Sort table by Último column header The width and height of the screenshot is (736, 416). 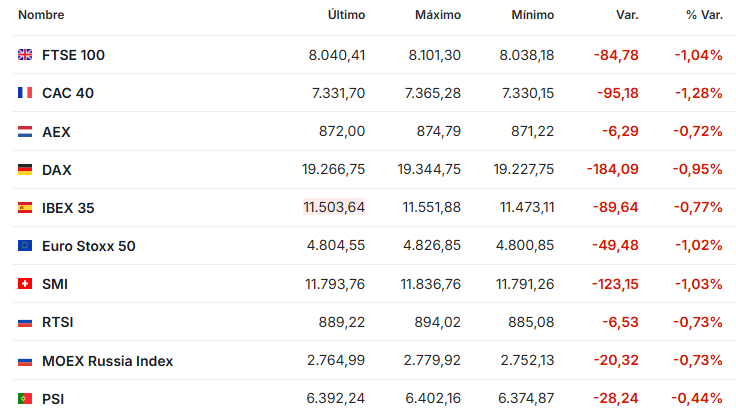pos(346,15)
